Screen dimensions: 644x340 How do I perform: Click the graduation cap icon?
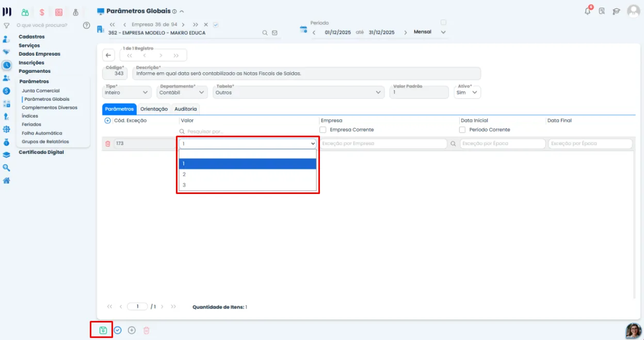coord(616,11)
